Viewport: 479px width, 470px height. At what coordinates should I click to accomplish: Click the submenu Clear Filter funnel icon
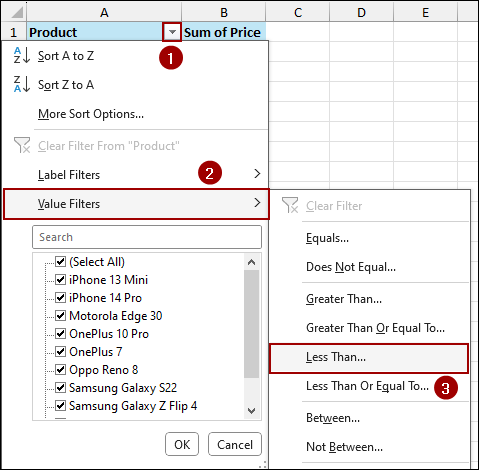pyautogui.click(x=290, y=205)
